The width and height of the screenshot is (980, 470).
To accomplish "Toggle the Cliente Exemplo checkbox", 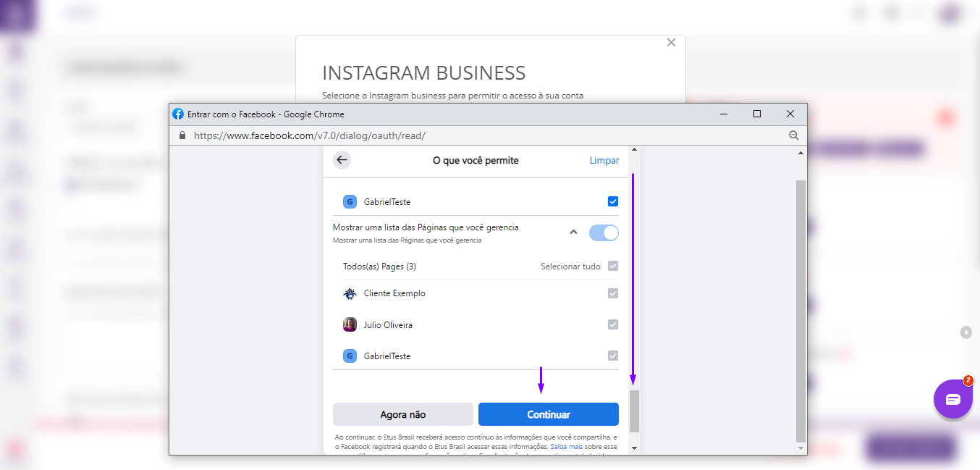I will coord(613,293).
